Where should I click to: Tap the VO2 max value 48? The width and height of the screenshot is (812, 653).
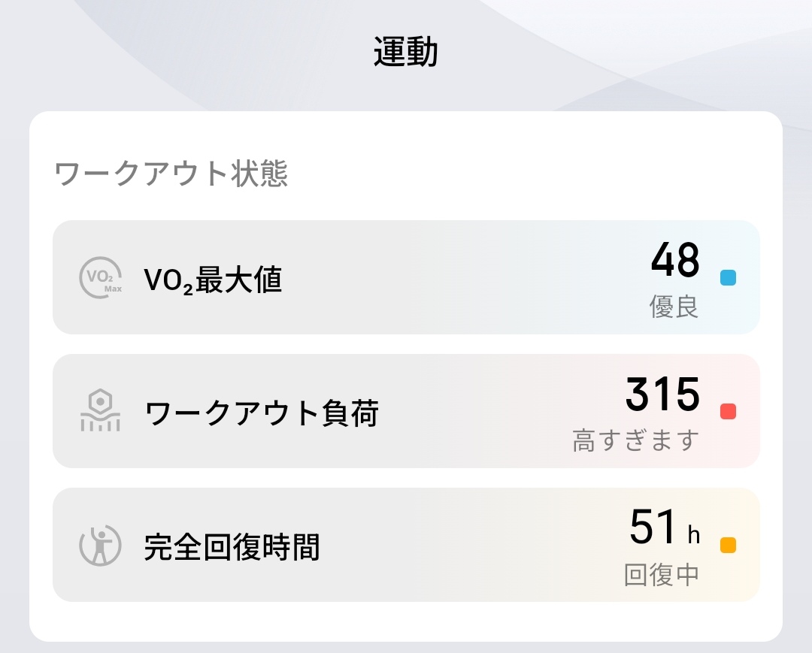(674, 261)
